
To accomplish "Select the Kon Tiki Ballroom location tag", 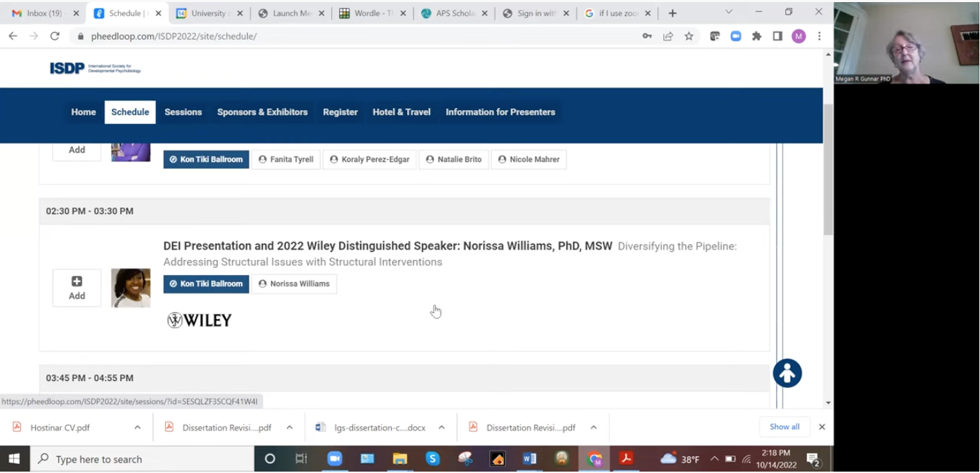I will point(206,284).
